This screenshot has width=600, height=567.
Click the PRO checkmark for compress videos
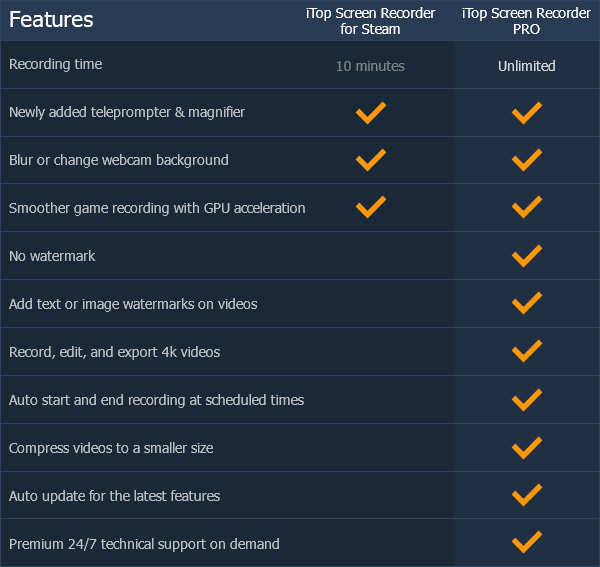pos(527,448)
